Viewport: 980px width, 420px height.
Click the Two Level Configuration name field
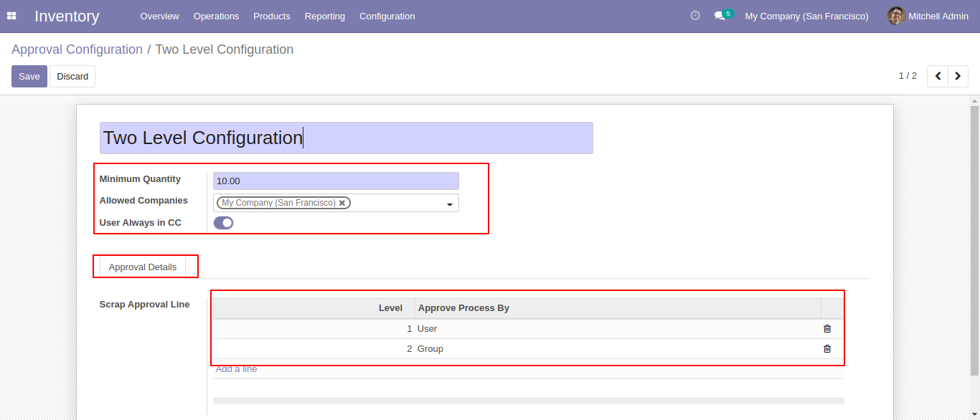coord(347,138)
